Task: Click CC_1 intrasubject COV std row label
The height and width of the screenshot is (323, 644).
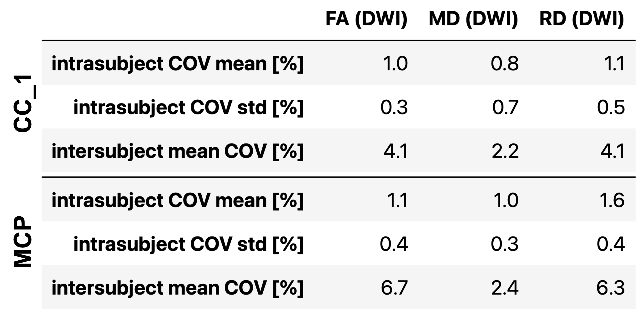Action: [188, 108]
